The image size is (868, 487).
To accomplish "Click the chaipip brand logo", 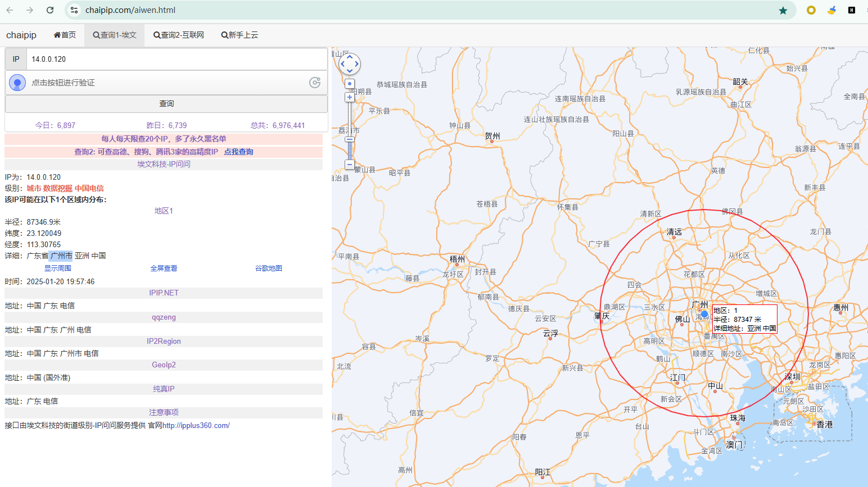I will 21,35.
